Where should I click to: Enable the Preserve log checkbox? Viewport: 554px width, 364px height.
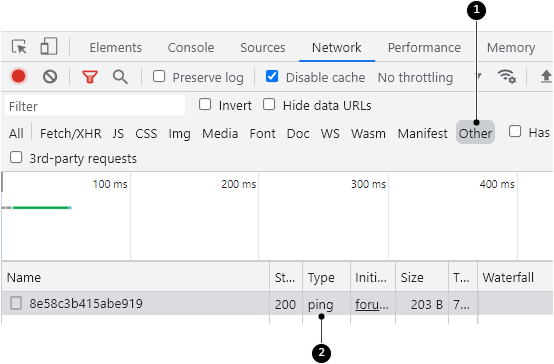159,76
